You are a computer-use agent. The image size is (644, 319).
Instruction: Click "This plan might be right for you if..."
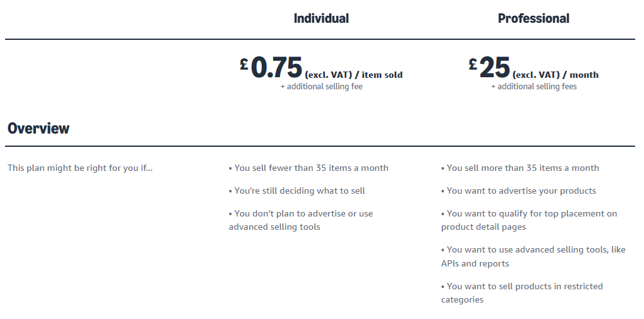coord(80,168)
